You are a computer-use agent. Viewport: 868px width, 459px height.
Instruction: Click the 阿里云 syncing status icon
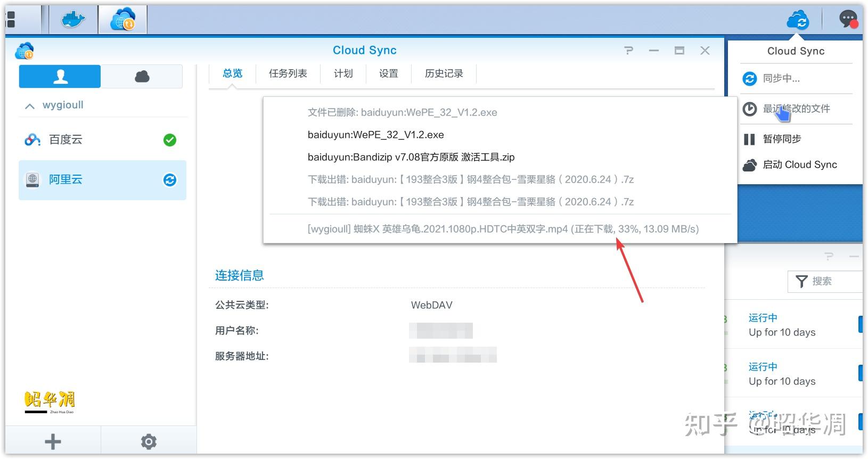tap(170, 180)
